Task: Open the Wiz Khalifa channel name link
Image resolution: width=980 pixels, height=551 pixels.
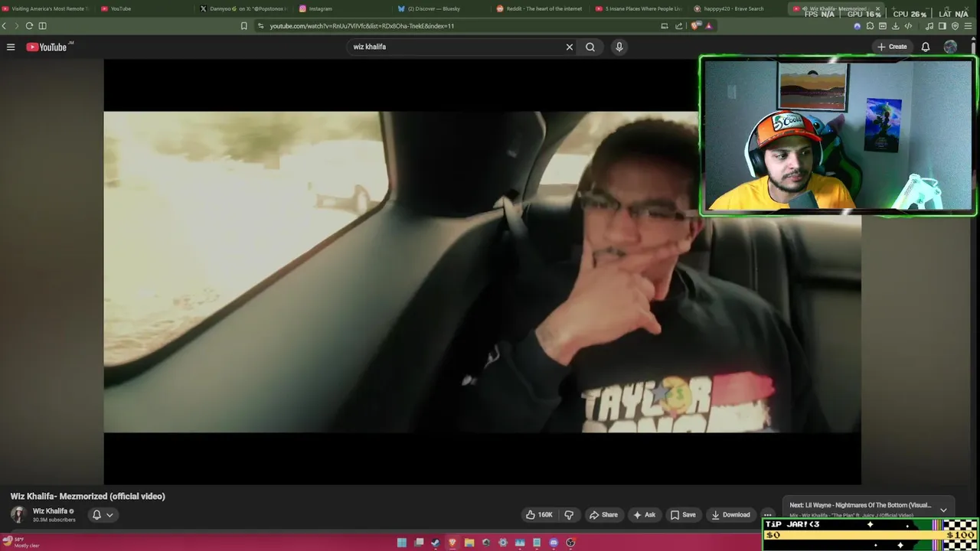Action: (51, 511)
